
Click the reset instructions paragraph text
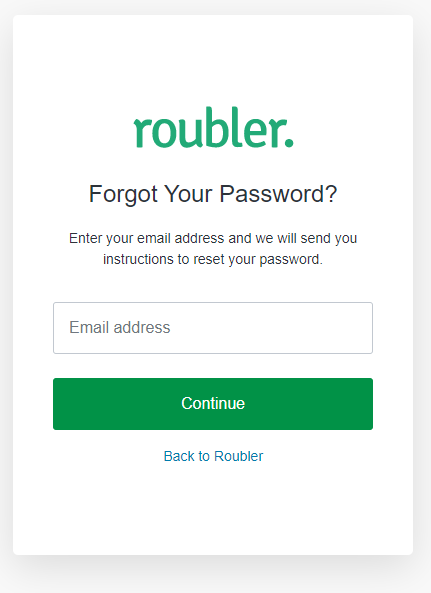click(x=213, y=248)
